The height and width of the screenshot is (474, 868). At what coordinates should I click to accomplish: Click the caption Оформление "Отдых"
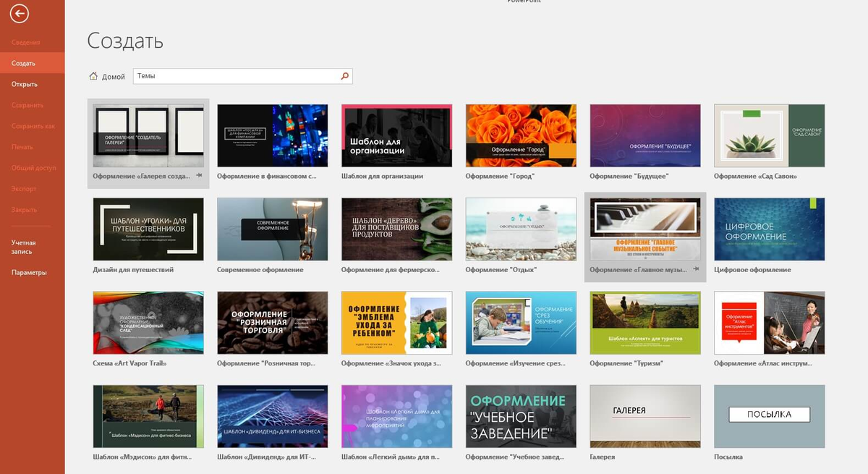pos(501,269)
